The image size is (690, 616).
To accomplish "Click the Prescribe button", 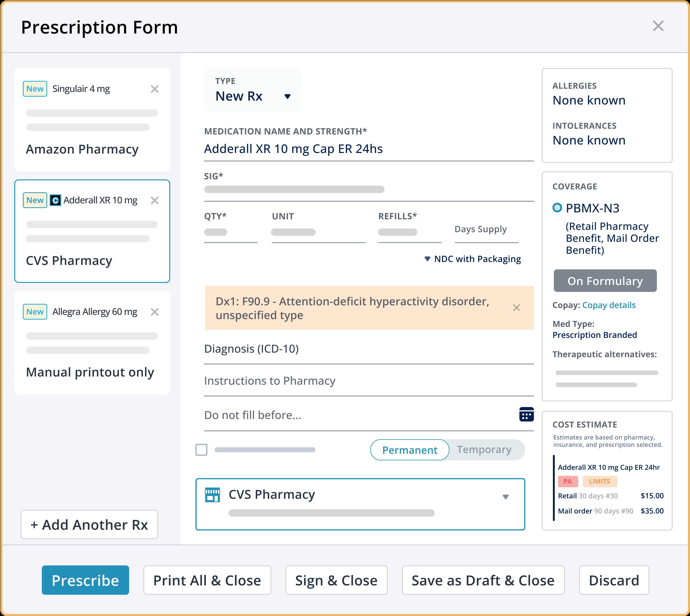I will coord(85,580).
